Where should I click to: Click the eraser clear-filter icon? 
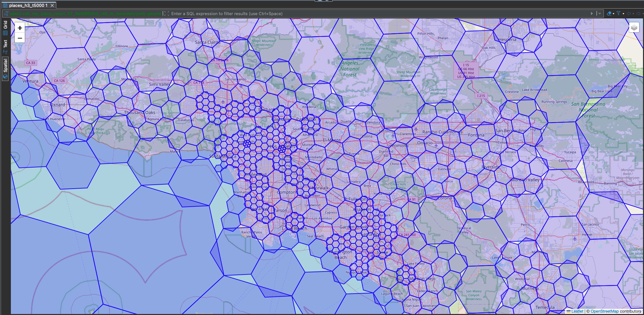[x=609, y=13]
